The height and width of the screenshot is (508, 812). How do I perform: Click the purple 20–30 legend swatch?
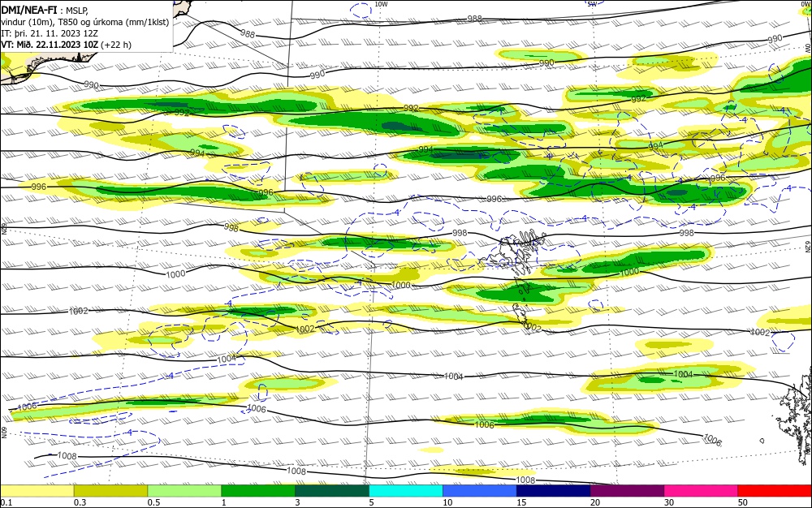coord(627,490)
